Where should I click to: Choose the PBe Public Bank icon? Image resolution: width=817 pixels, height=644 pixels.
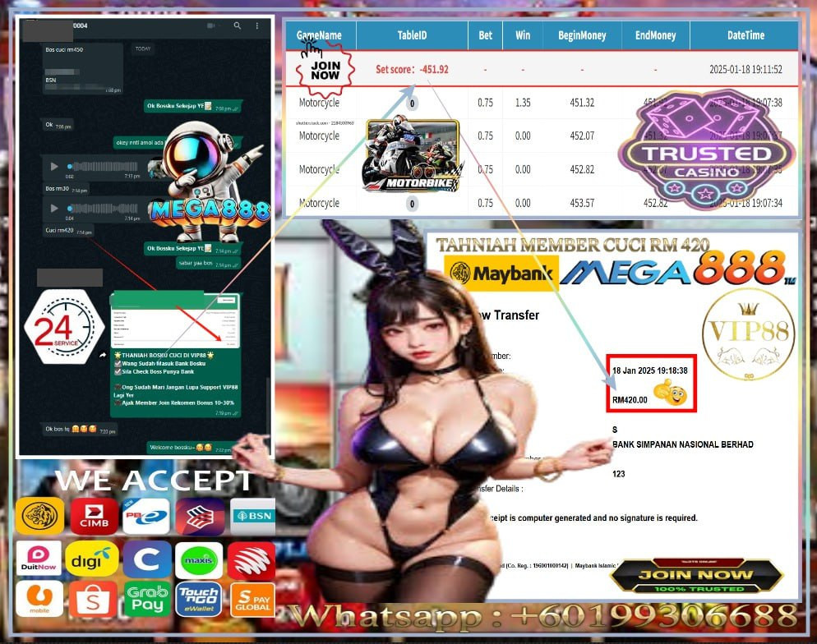[146, 515]
